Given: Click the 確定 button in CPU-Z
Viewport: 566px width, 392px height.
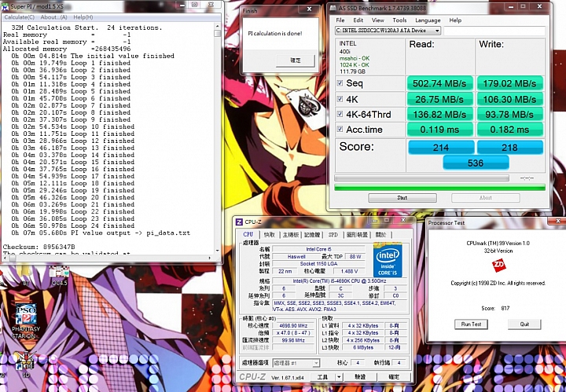Looking at the screenshot, I should click(394, 377).
